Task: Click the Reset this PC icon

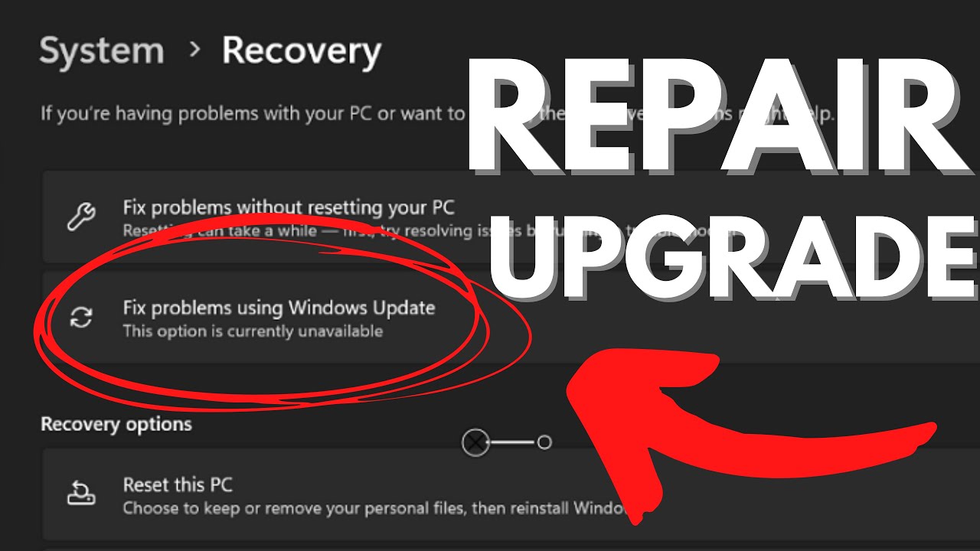Action: pos(80,494)
